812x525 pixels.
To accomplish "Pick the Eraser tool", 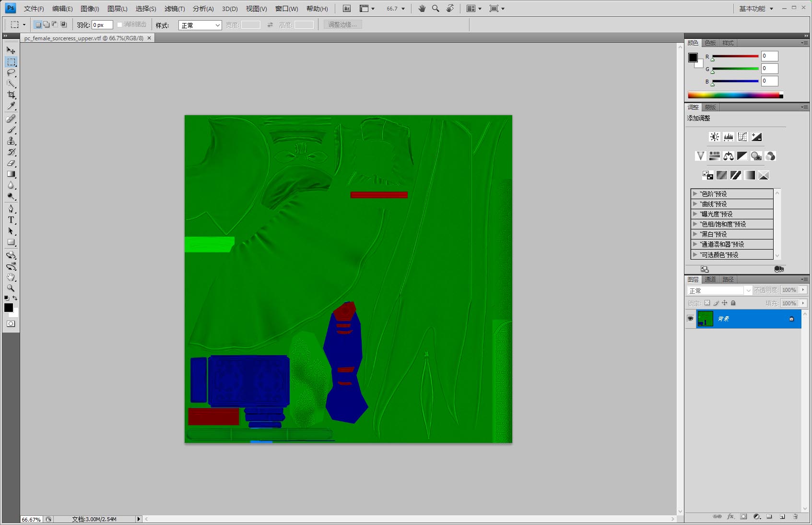I will tap(11, 163).
